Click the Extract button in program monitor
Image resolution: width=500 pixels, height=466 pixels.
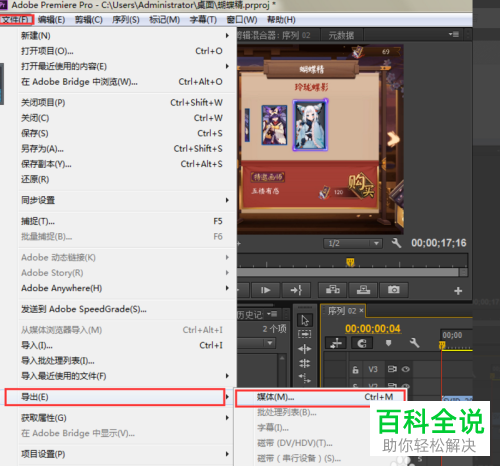363,290
